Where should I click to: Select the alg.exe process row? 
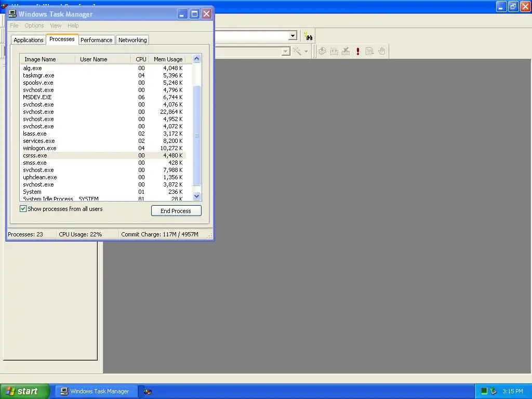[x=103, y=68]
